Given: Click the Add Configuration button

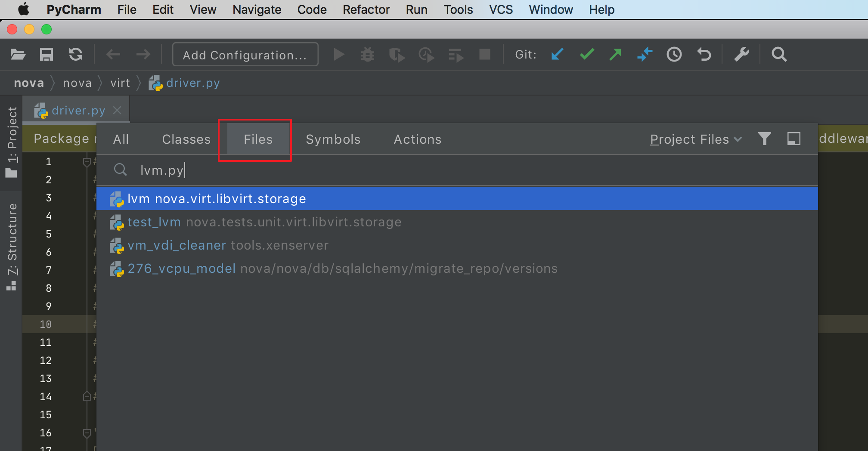Looking at the screenshot, I should (245, 55).
